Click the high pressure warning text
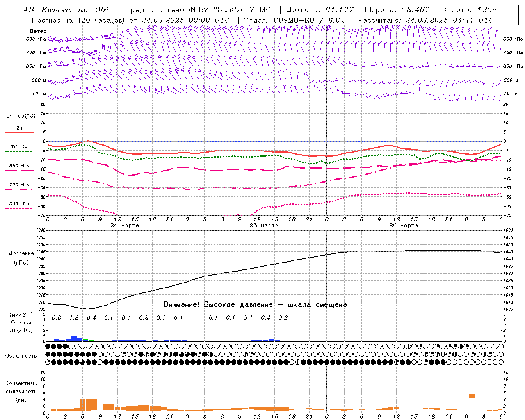525x420 pixels. [x=255, y=305]
